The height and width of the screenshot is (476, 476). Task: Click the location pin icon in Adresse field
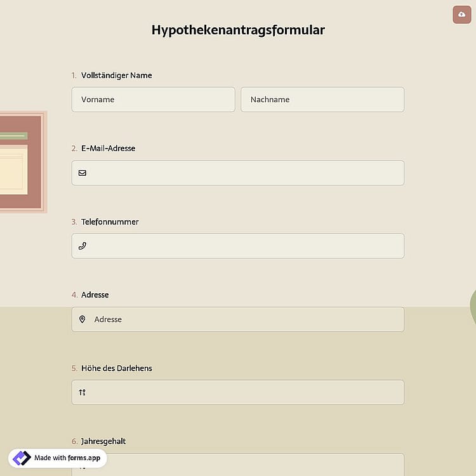coord(83,319)
